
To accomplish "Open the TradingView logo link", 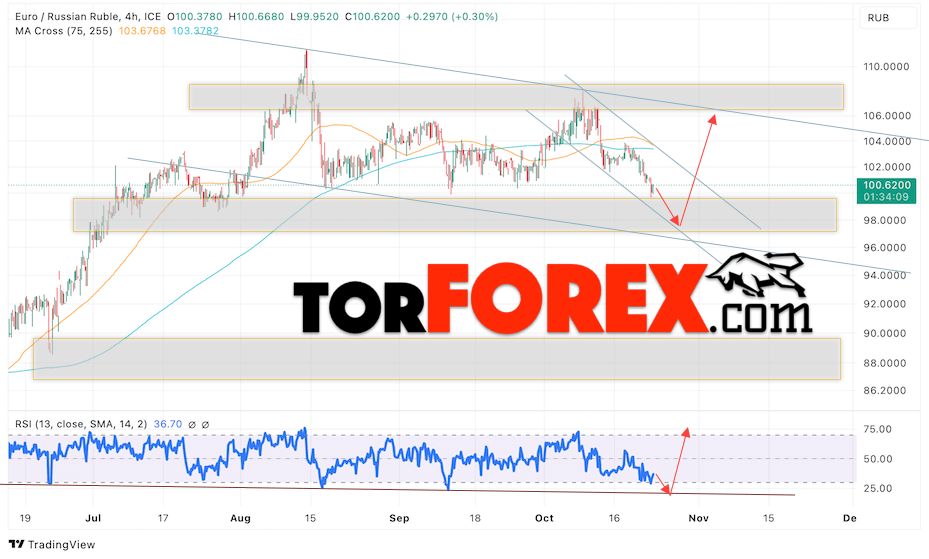I will click(52, 544).
